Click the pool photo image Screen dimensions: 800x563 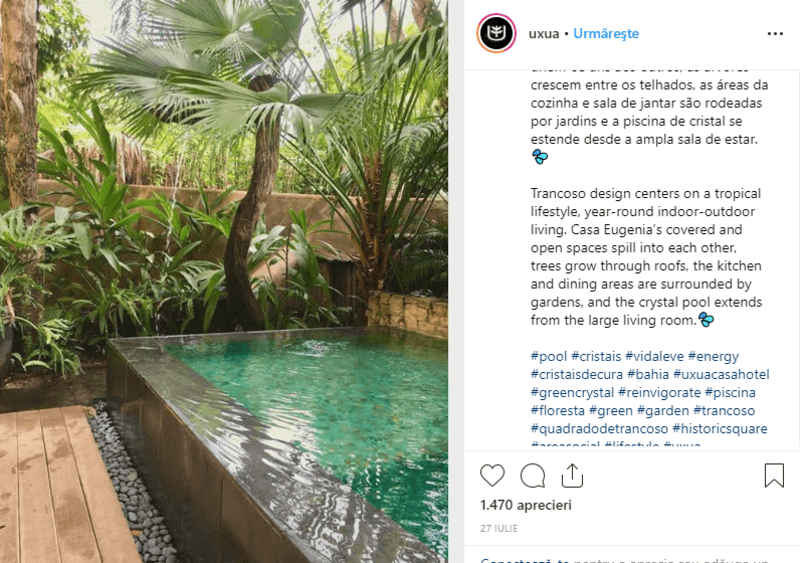click(x=224, y=281)
